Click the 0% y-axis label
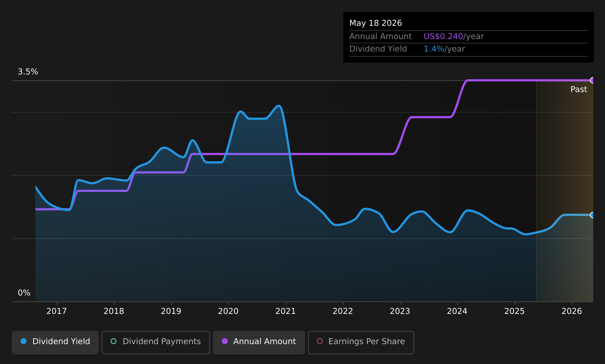 click(x=24, y=293)
